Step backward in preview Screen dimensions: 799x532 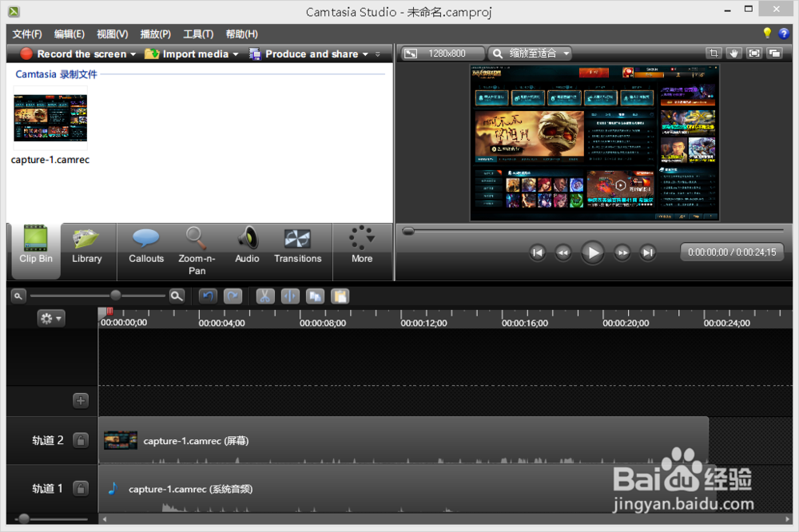(x=563, y=252)
